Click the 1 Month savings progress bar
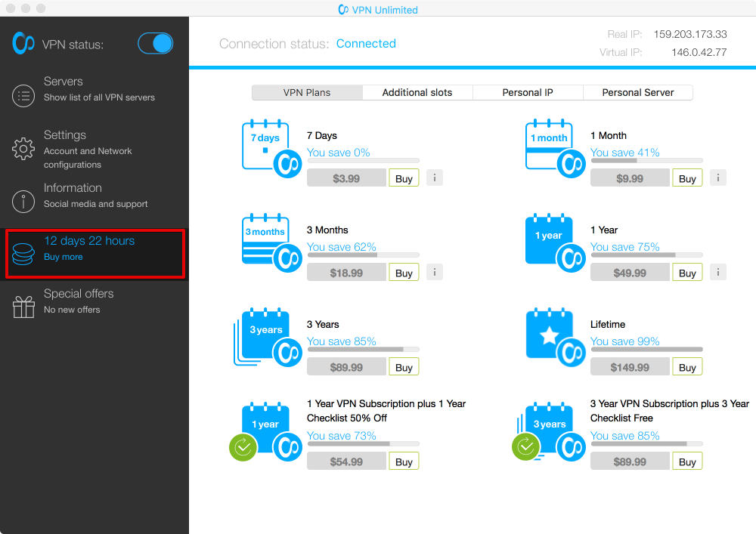The image size is (756, 534). [x=646, y=160]
